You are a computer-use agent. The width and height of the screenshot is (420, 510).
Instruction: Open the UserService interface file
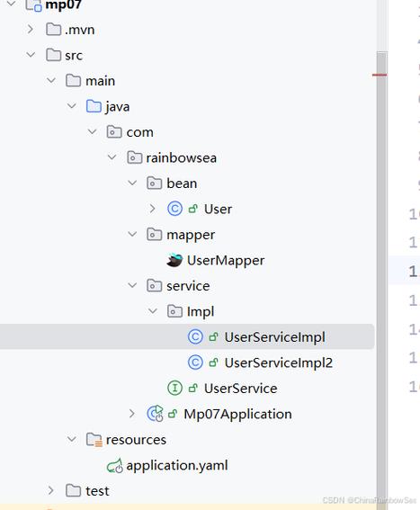[240, 389]
